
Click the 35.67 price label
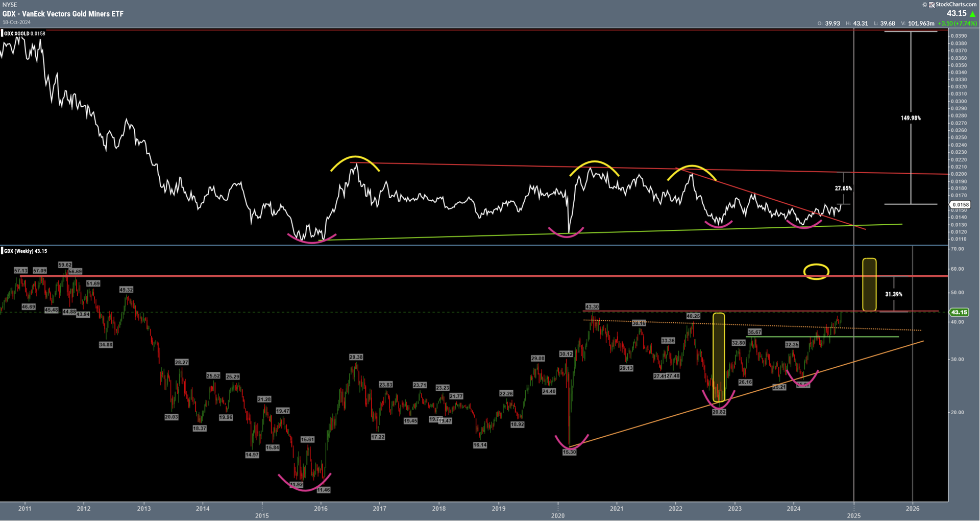point(754,332)
